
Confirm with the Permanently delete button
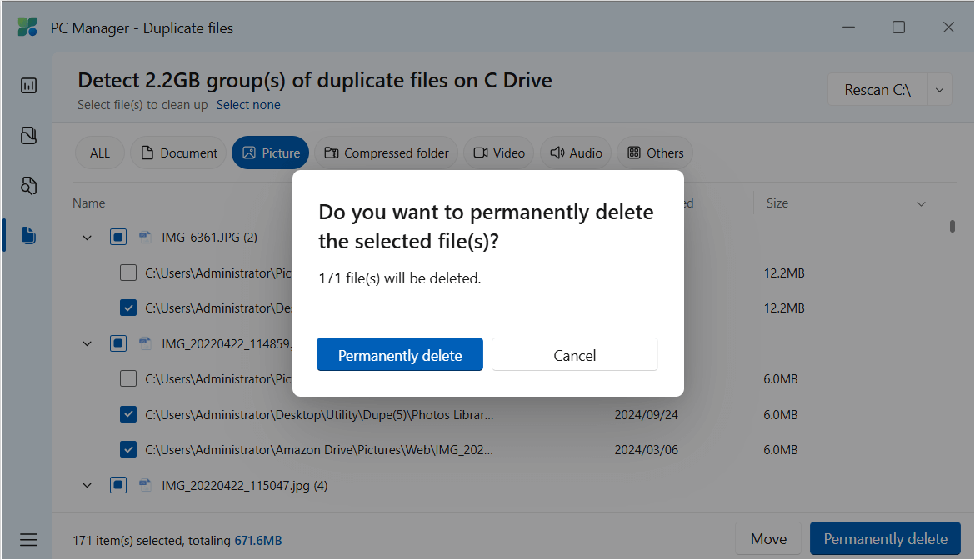[x=399, y=354]
